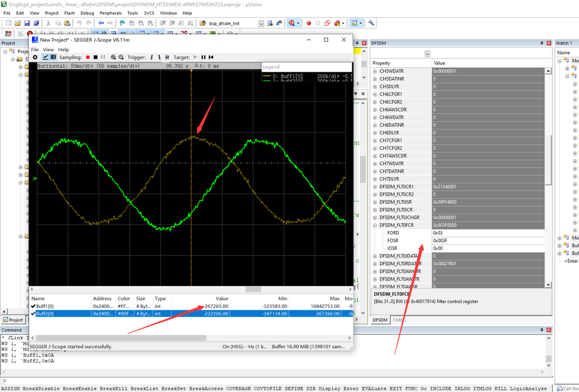Stop J-Scope sampling black square button
Image resolution: width=579 pixels, height=392 pixels.
[x=95, y=57]
